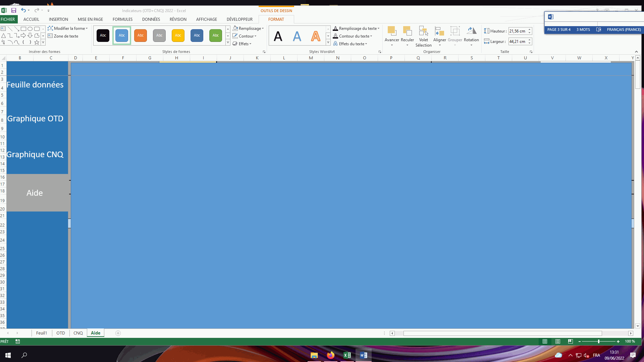Select the rectangle shape in the shapes gallery
Screen dimensions: 644x362
[23, 29]
